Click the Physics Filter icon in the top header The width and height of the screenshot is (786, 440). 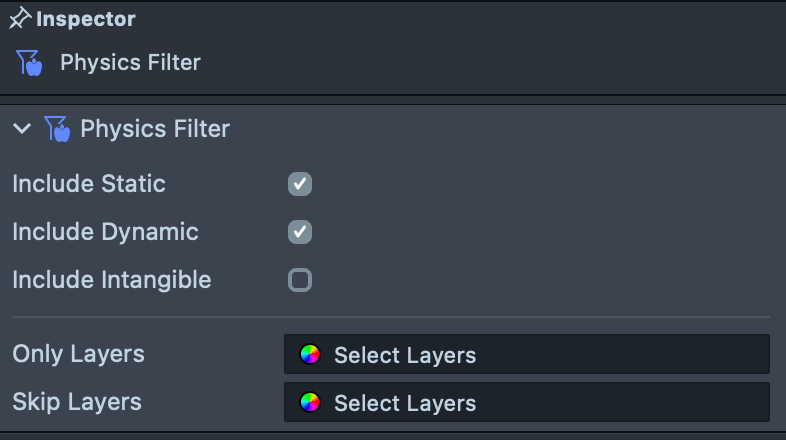coord(29,63)
